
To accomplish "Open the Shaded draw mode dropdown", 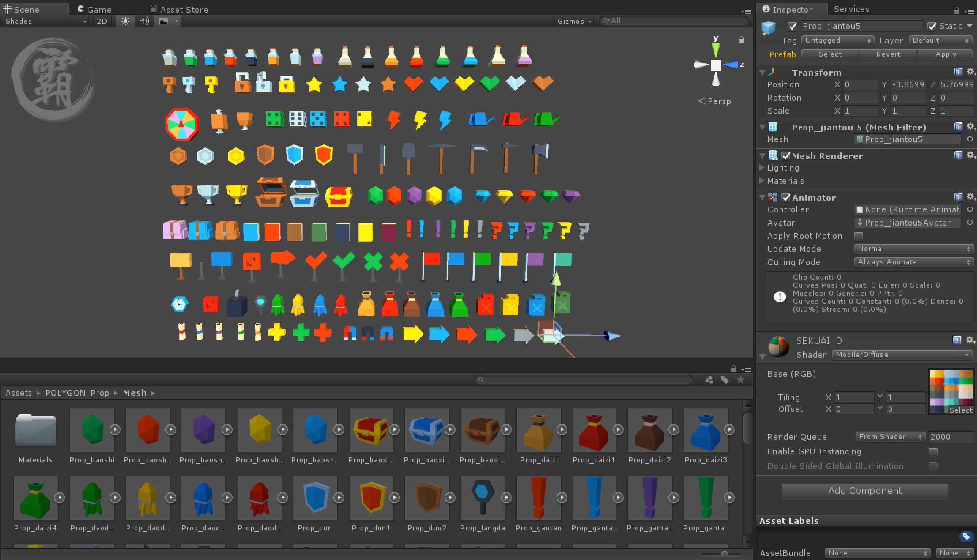I will [45, 21].
